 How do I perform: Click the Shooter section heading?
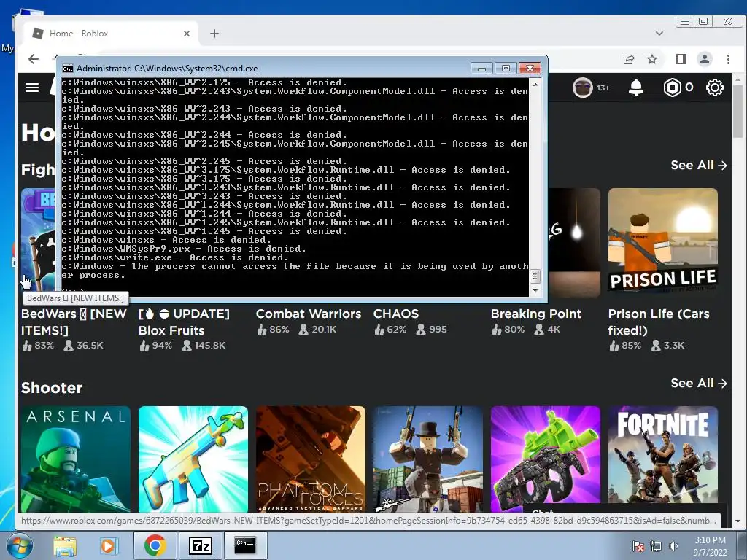pos(52,388)
